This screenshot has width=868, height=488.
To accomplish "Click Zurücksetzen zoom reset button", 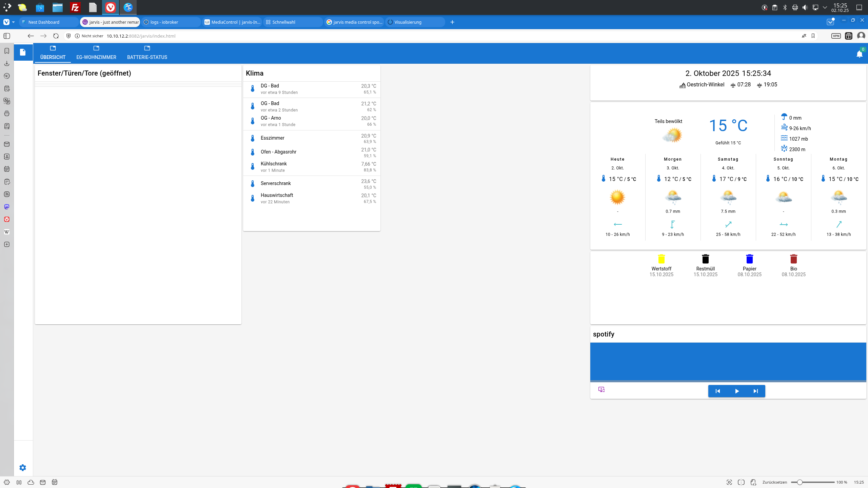I will pyautogui.click(x=774, y=482).
